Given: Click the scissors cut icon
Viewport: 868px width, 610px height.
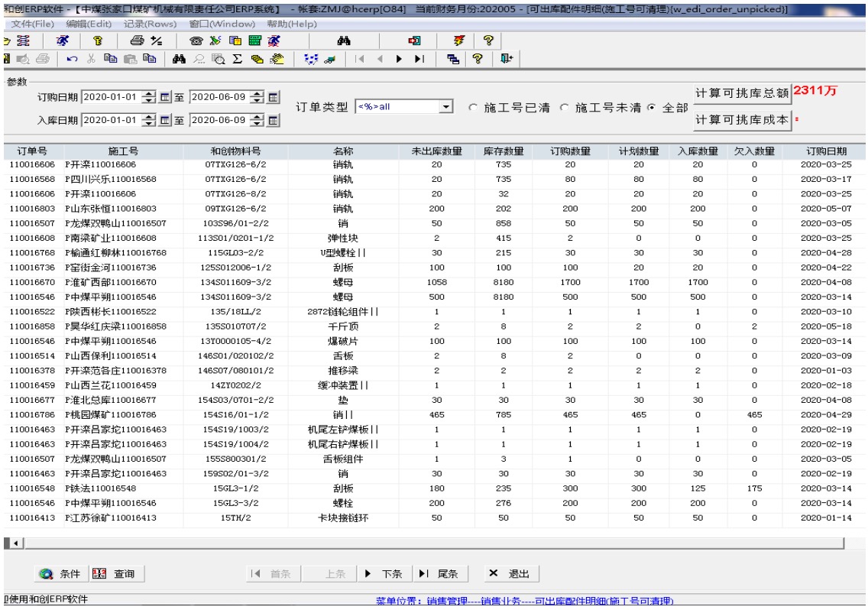Looking at the screenshot, I should click(x=92, y=59).
